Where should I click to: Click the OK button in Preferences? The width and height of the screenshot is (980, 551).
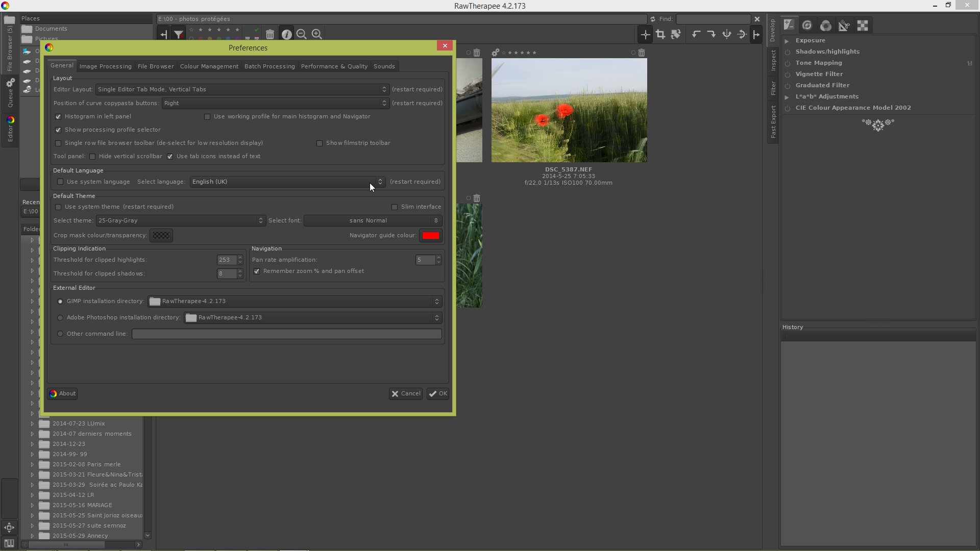(438, 394)
